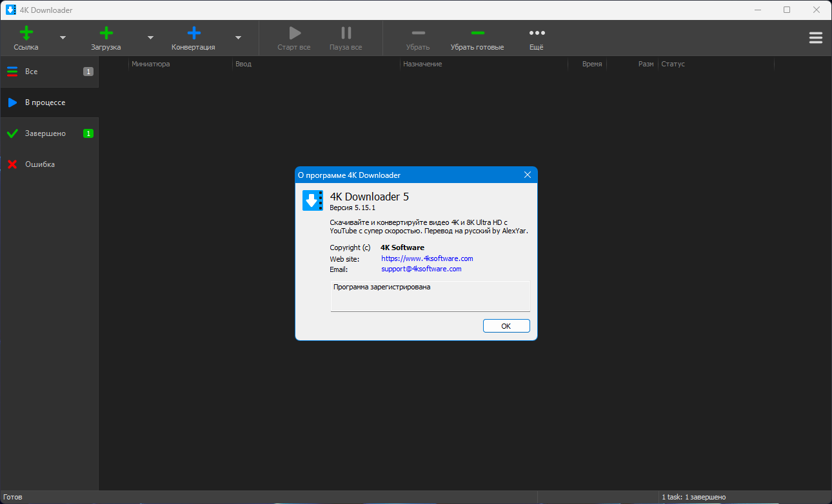Click the title bar app icon
This screenshot has width=832, height=504.
[11, 10]
